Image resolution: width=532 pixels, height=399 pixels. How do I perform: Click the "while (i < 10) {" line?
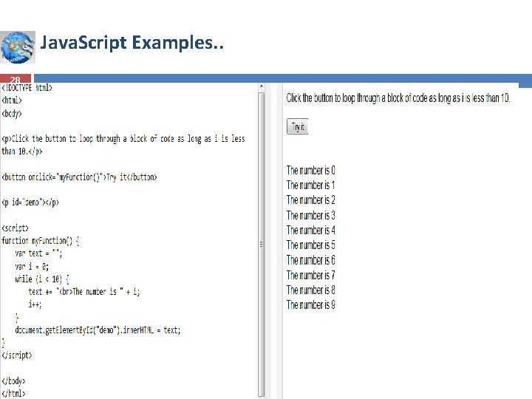point(42,279)
